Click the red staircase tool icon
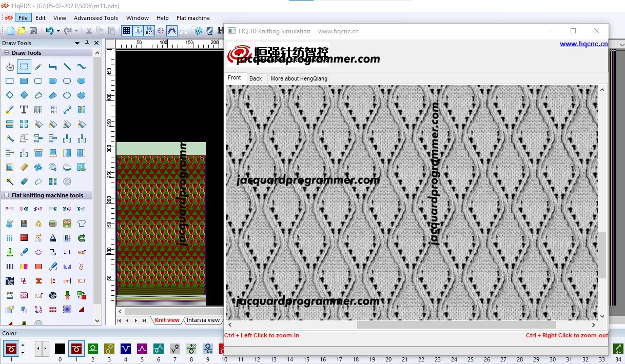The height and width of the screenshot is (364, 625). [x=82, y=310]
